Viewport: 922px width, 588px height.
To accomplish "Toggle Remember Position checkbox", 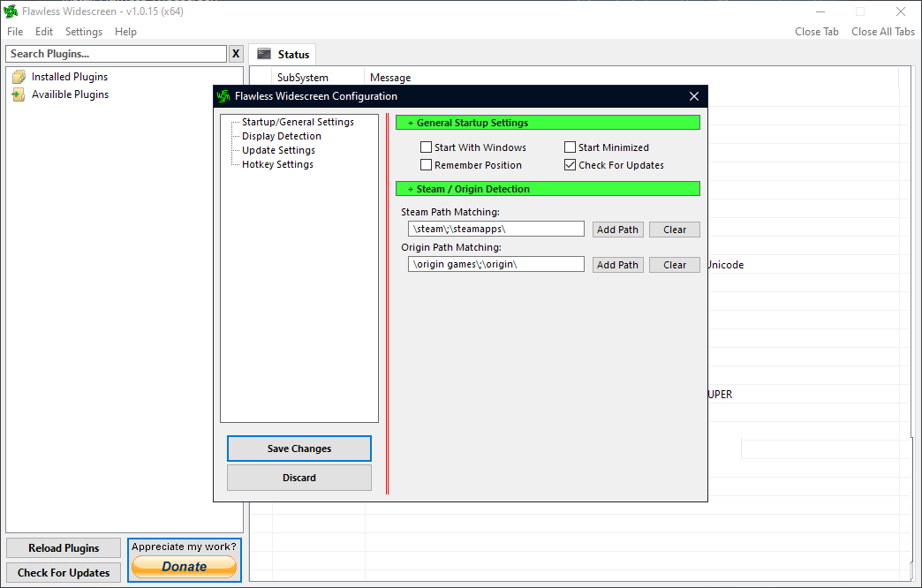I will point(427,164).
